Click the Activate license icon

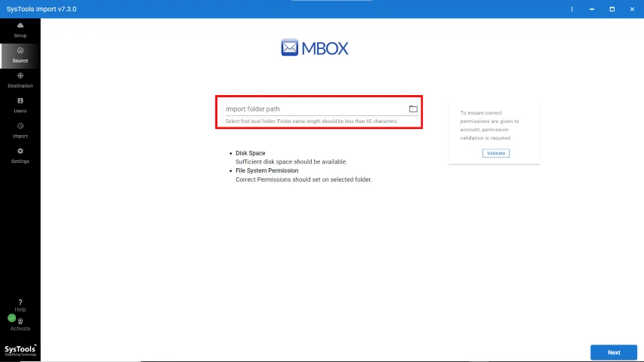click(20, 321)
